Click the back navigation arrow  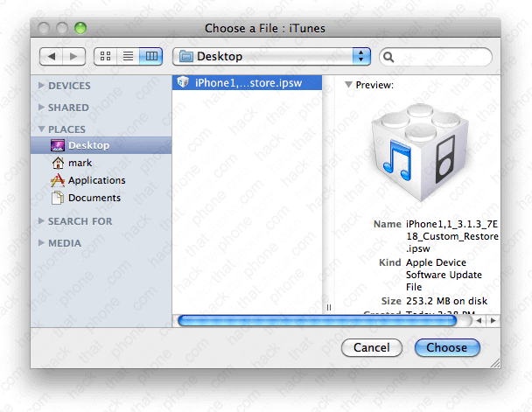tap(52, 56)
